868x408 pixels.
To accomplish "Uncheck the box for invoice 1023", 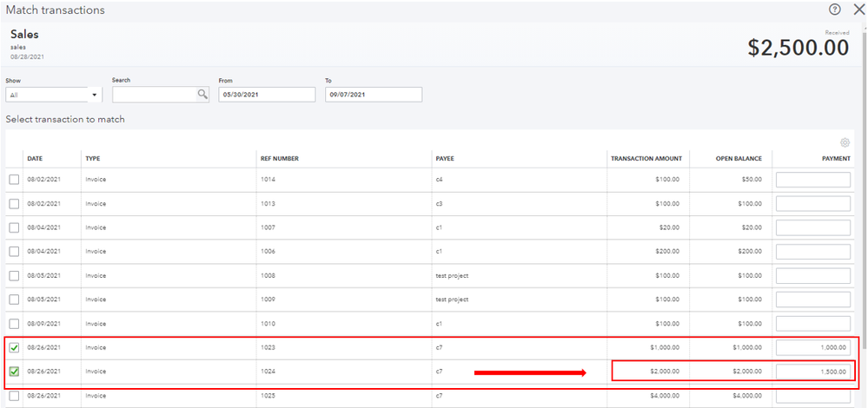I will point(15,348).
